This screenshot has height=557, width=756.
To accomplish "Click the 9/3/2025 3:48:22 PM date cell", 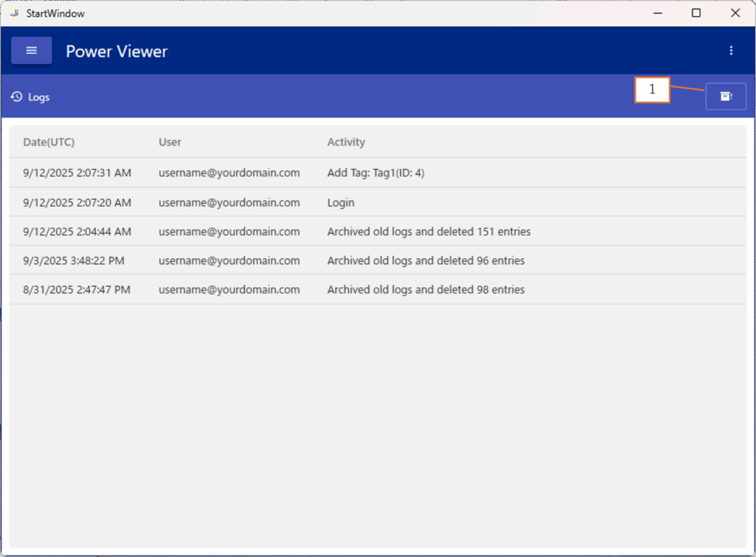I will click(73, 260).
